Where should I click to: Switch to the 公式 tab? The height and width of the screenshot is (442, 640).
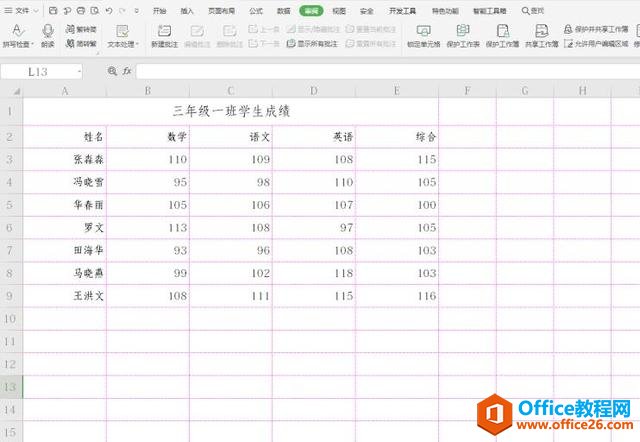click(x=256, y=11)
